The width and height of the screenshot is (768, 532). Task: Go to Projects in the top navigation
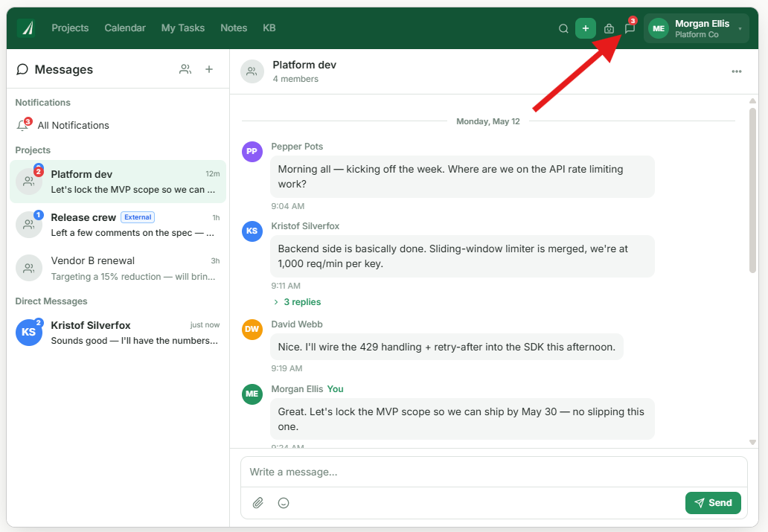point(70,28)
